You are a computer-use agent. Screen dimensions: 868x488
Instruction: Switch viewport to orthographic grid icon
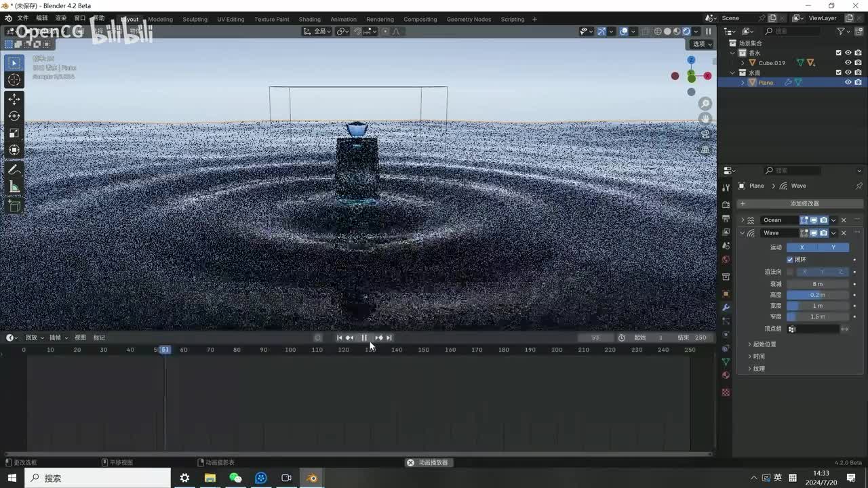(x=705, y=150)
